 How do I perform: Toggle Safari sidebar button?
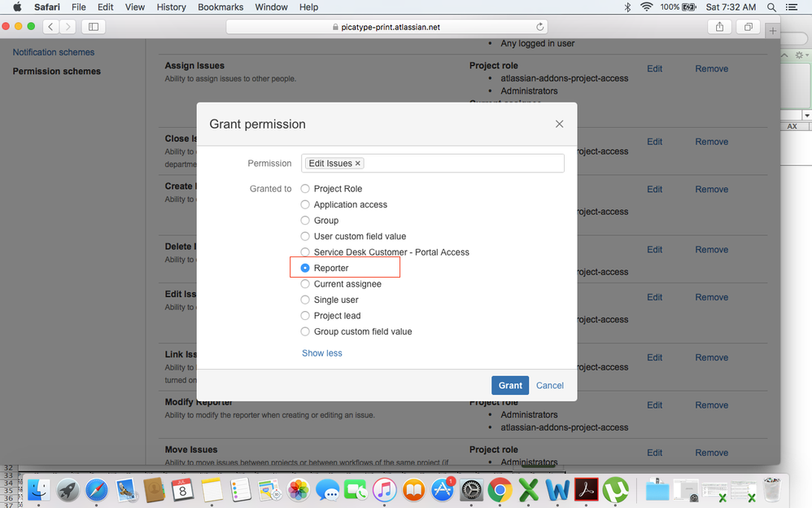(94, 27)
